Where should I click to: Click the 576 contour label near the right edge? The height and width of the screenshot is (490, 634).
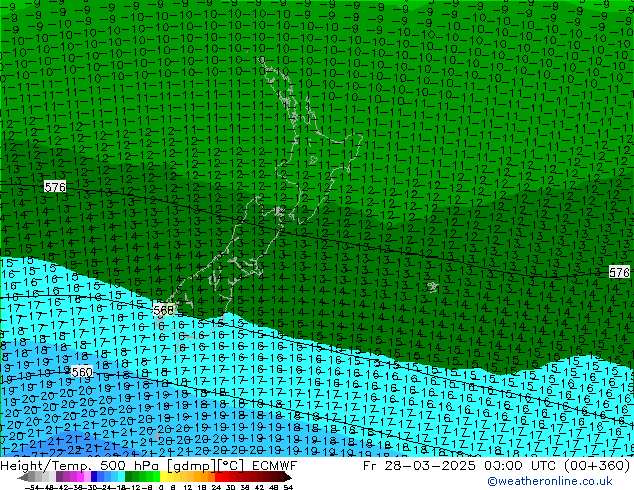(619, 272)
